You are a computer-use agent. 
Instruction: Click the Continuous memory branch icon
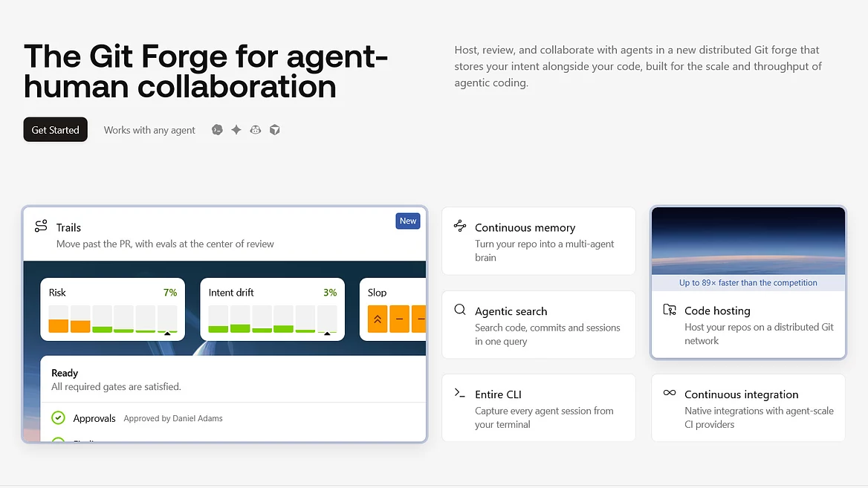click(x=459, y=225)
